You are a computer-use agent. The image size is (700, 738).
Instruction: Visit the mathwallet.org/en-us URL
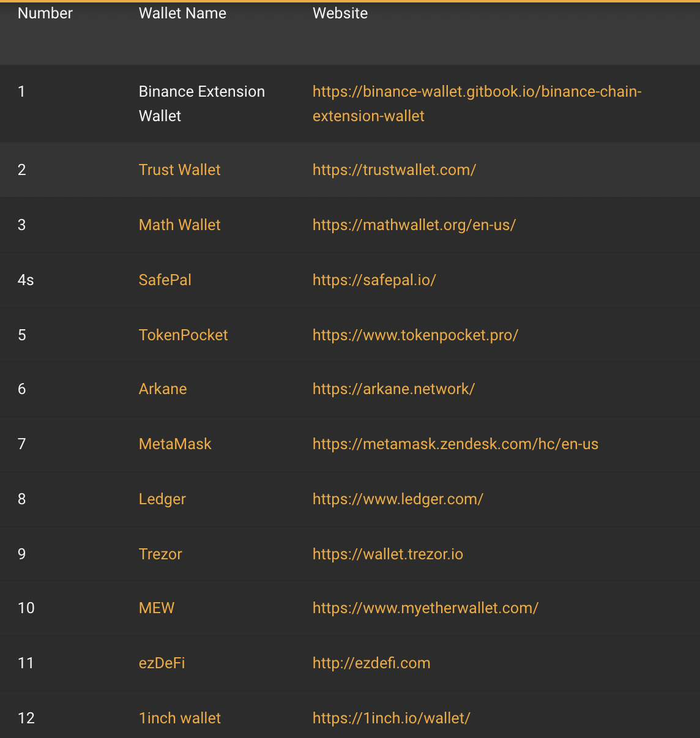[x=414, y=225]
